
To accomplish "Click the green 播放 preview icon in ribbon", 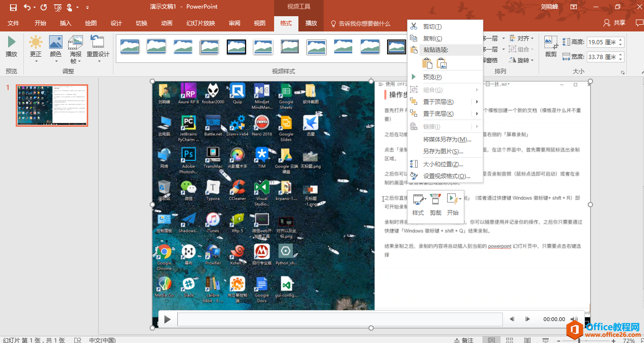I will pyautogui.click(x=11, y=42).
